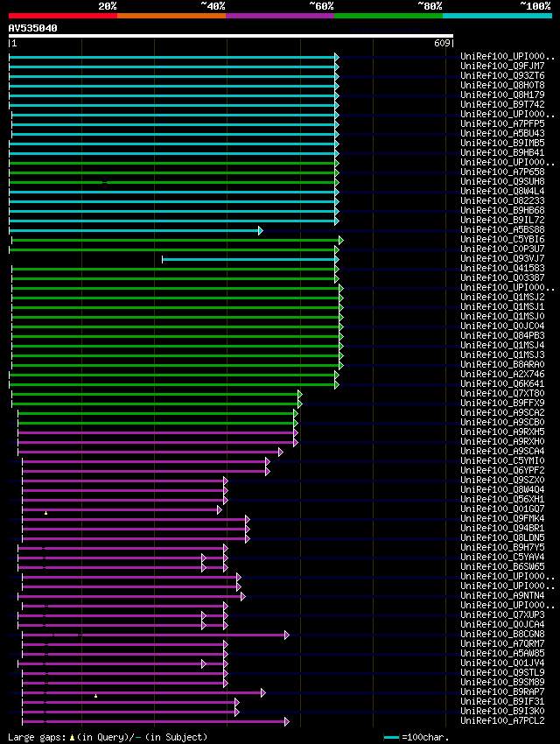Select the UniRef100_C5YBI6 label
Screen dimensions: 560x744
(502, 239)
